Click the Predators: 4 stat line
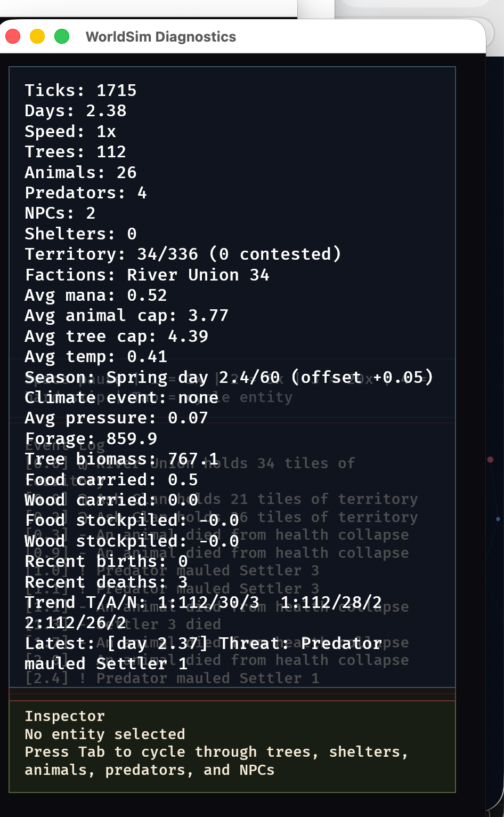This screenshot has width=504, height=817. point(85,193)
